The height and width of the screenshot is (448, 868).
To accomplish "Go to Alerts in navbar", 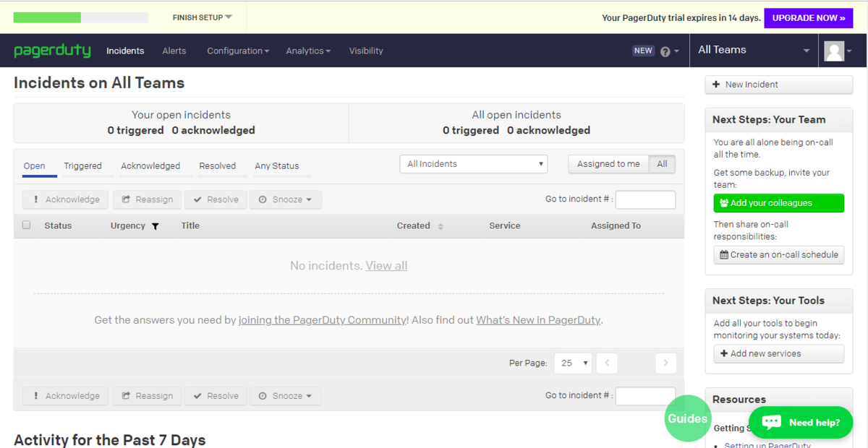I will tap(174, 51).
